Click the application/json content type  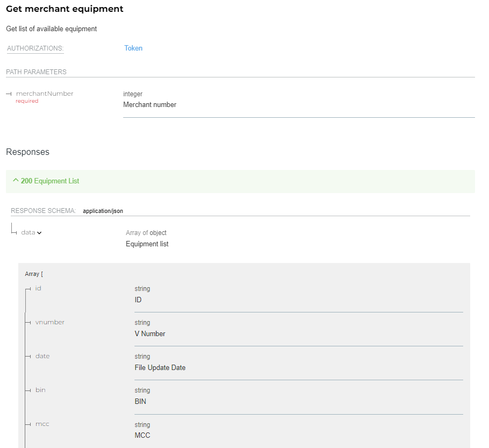pyautogui.click(x=103, y=211)
